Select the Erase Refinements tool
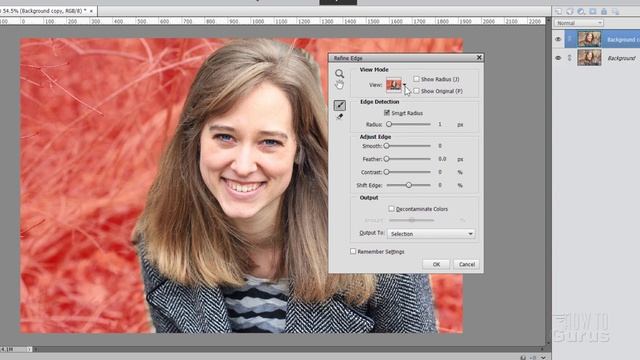 point(340,117)
